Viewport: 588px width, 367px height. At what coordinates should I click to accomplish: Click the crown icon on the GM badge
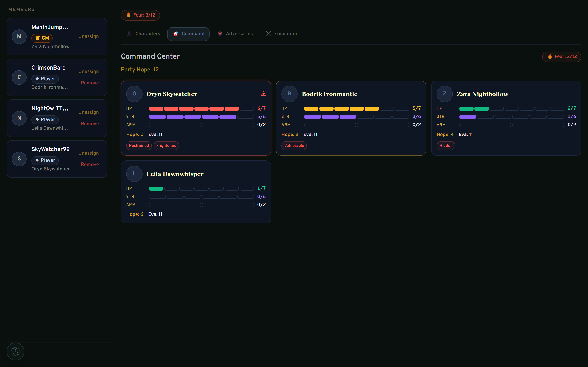tap(38, 38)
